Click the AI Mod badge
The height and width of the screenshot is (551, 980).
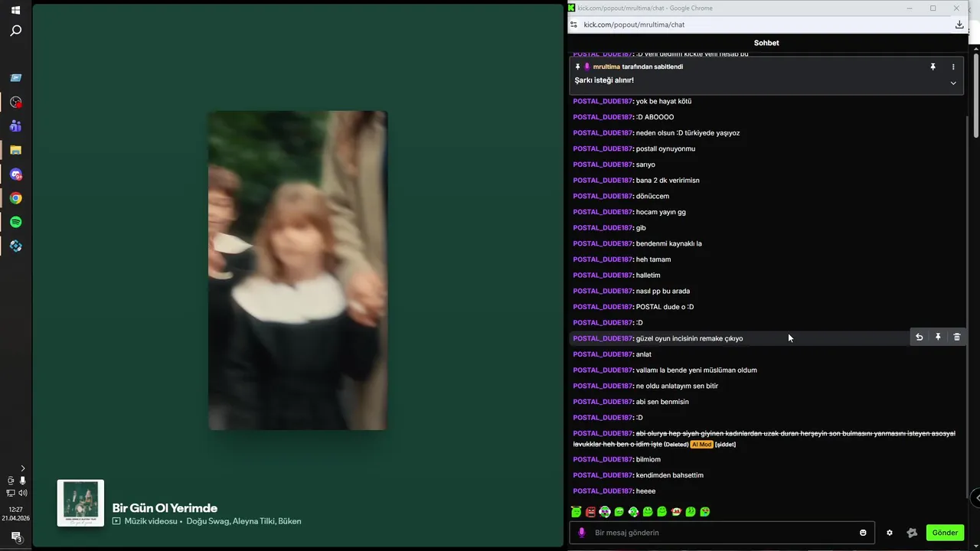pyautogui.click(x=701, y=445)
